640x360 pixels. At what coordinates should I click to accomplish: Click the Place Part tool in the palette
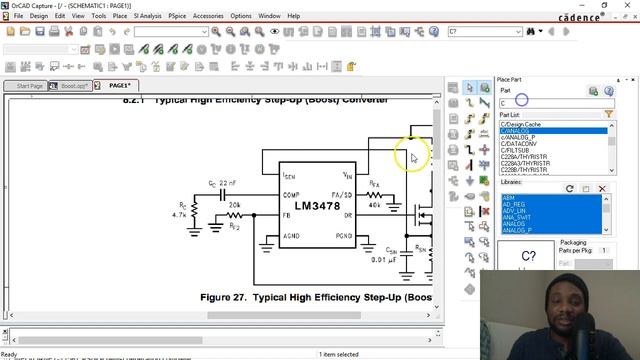coord(484,88)
